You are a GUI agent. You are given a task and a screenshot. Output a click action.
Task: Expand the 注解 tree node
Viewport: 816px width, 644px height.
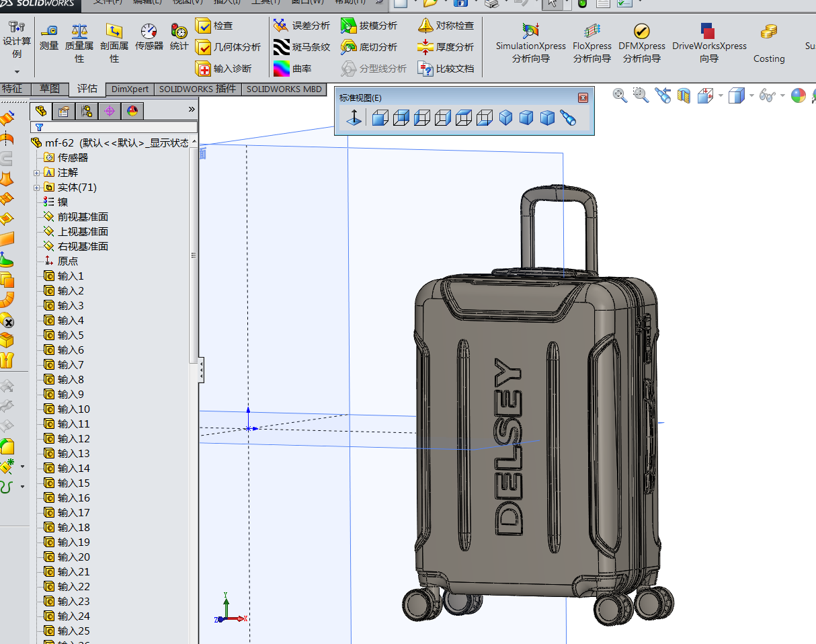coord(37,173)
